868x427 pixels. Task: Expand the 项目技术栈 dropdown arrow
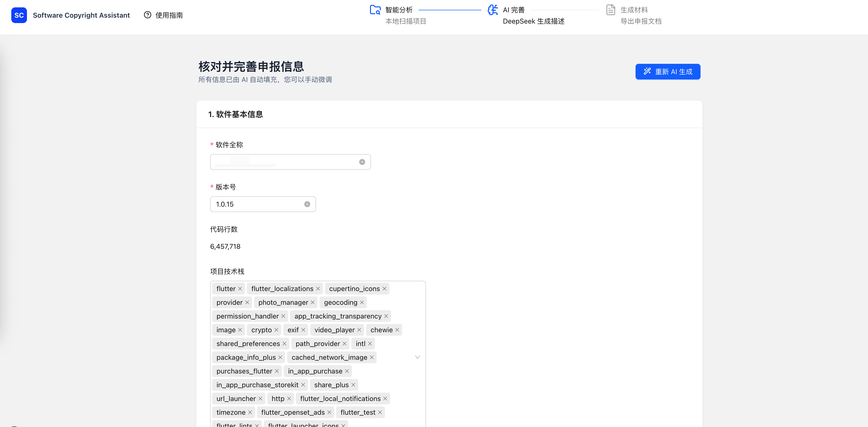(x=417, y=357)
